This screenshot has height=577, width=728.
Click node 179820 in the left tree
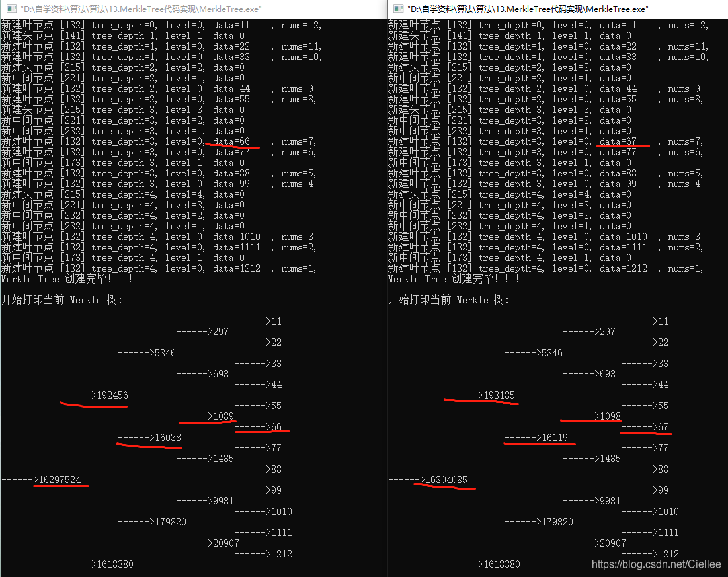pyautogui.click(x=171, y=521)
